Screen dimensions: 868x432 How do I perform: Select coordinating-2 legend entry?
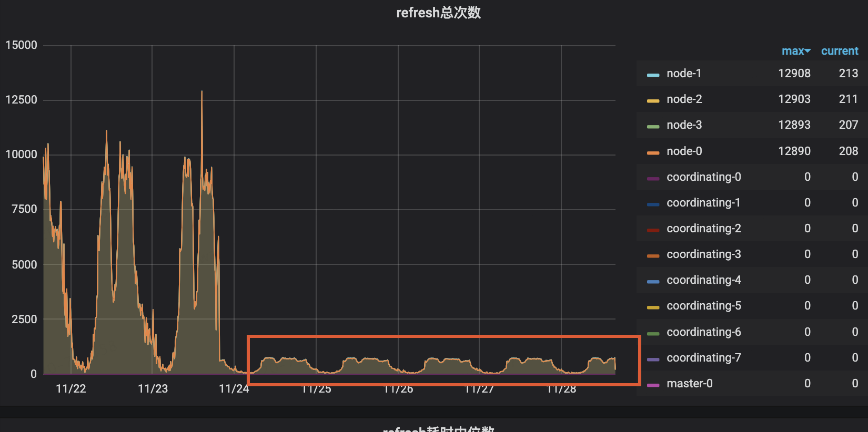coord(704,229)
